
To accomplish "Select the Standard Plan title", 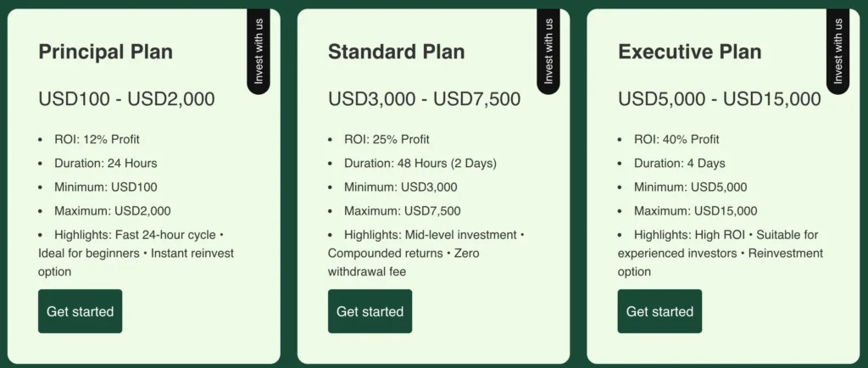I will point(396,52).
